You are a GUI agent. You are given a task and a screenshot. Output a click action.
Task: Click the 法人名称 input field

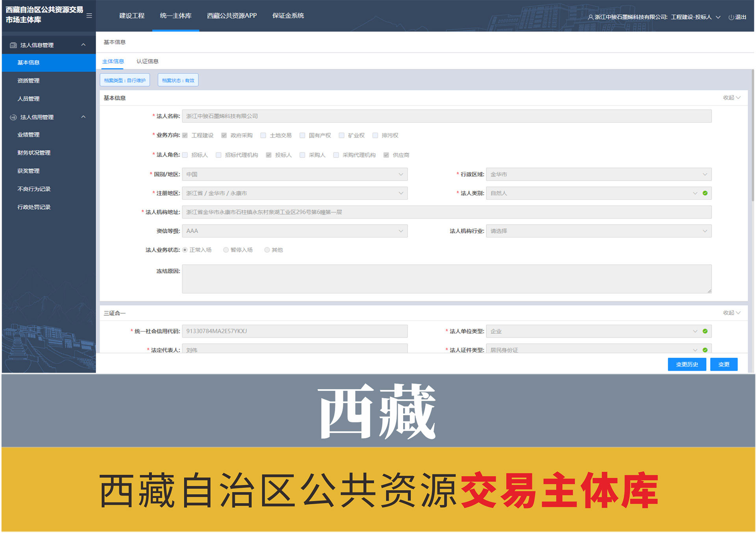coord(446,116)
